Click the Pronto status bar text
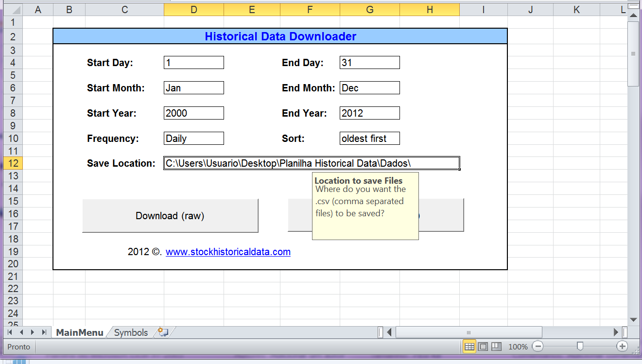The image size is (642, 364). click(18, 347)
